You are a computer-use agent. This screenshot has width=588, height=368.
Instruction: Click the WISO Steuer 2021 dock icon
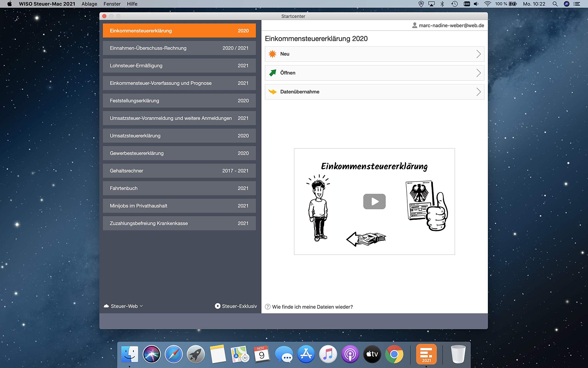[426, 354]
